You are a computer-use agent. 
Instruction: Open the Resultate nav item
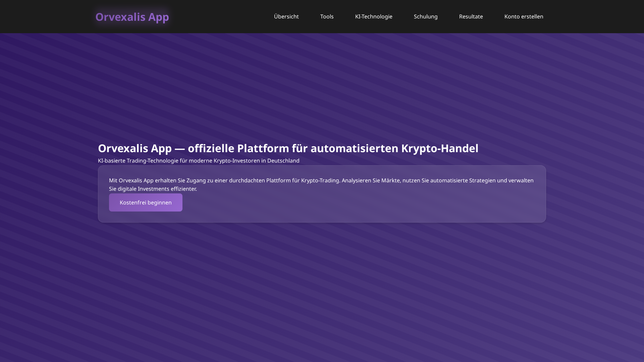pos(471,16)
